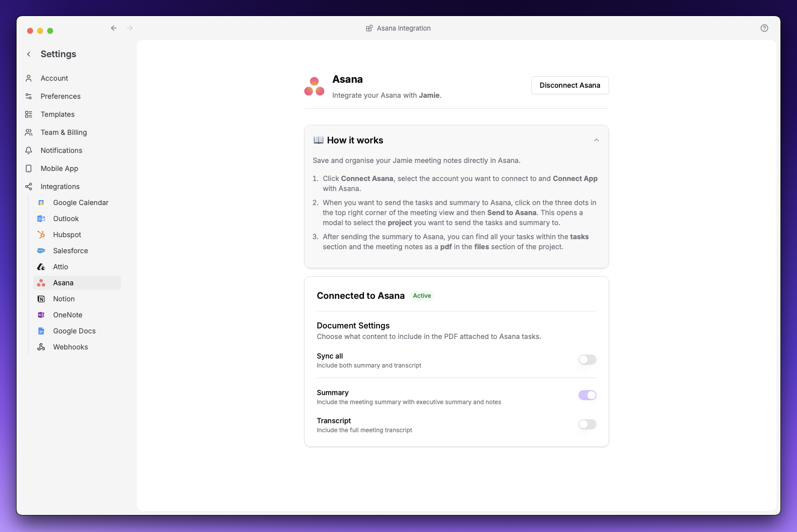Click the large Asana logo in header
Viewport: 797px width, 532px height.
314,86
